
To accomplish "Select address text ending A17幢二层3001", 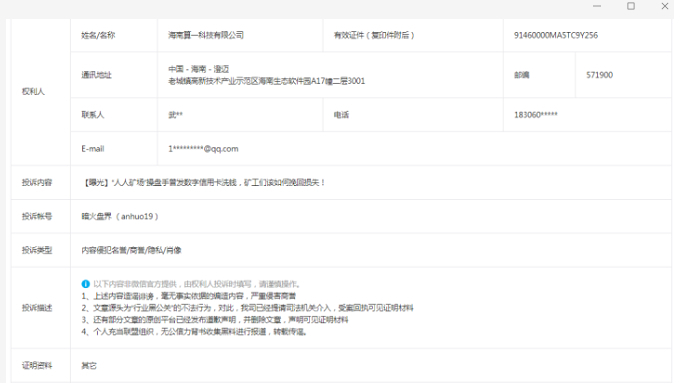I will point(267,81).
